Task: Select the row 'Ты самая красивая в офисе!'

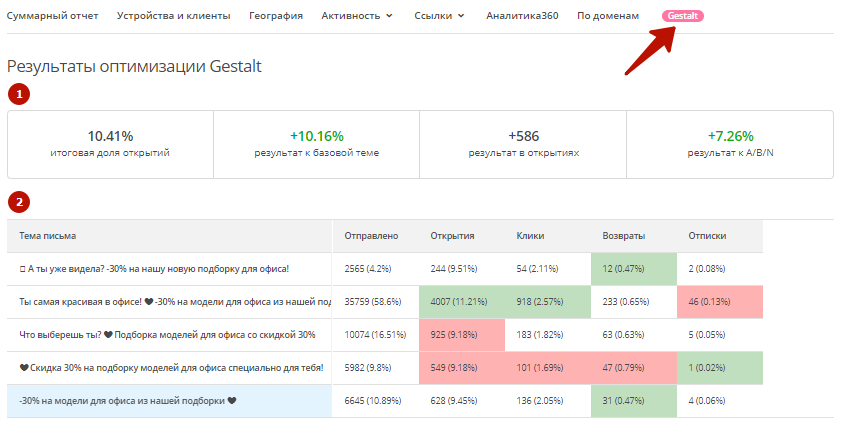Action: tap(170, 302)
